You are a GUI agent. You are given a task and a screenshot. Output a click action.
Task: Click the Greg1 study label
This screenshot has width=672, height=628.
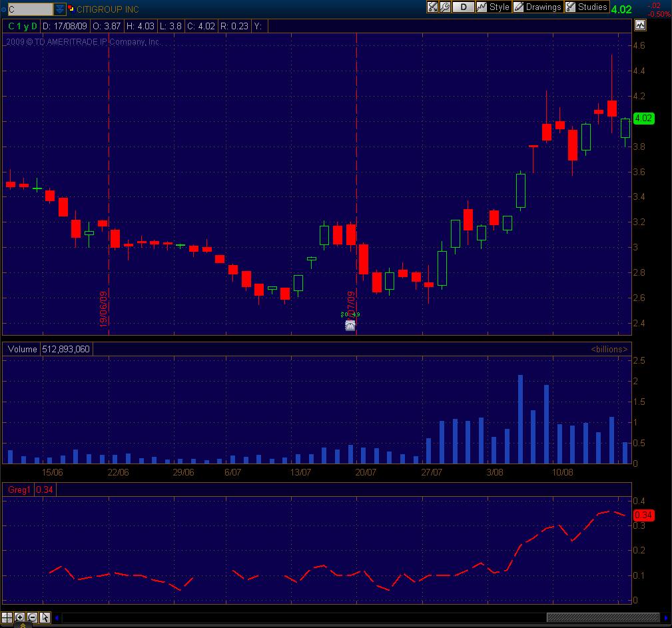tap(19, 489)
